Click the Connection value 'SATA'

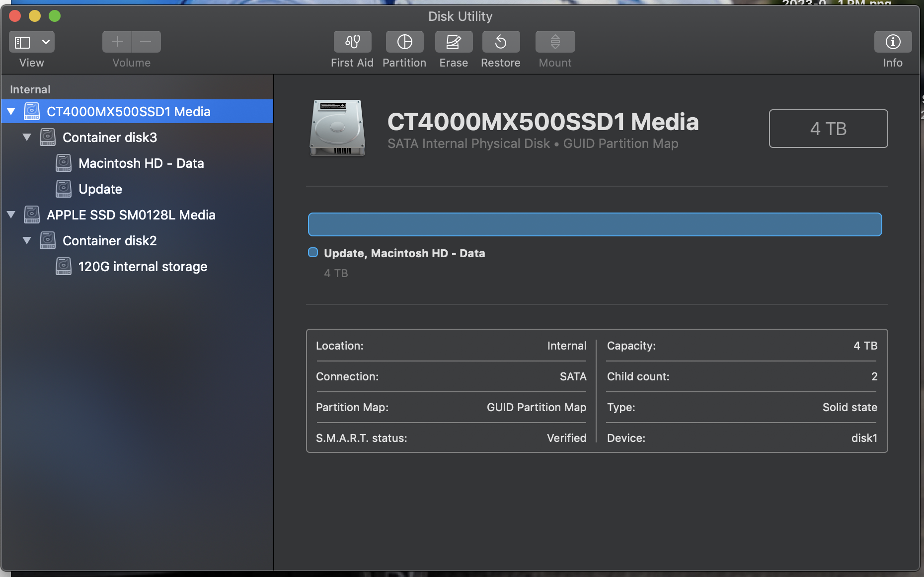(573, 376)
